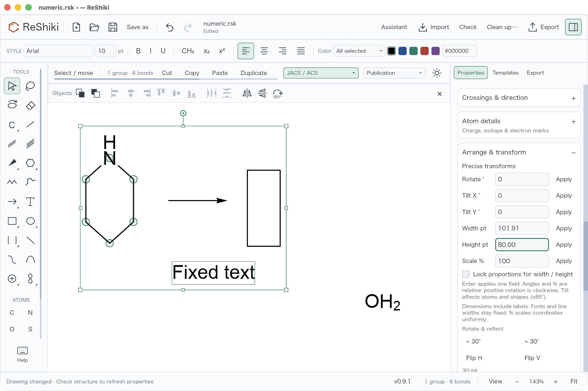Click the Fit zoom button
The height and width of the screenshot is (391, 588).
click(574, 381)
